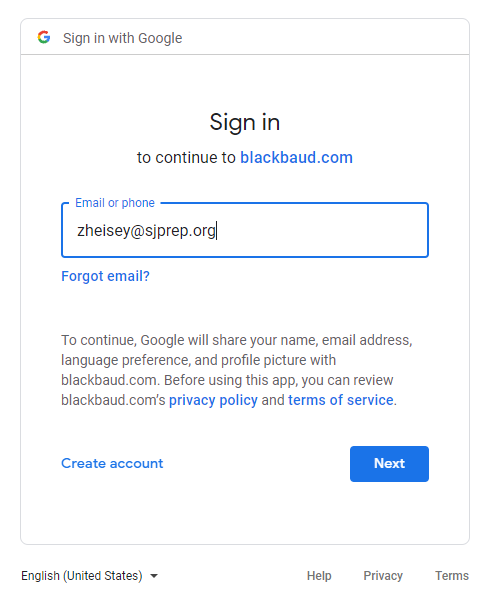Viewport: 486px width, 602px height.
Task: Click the "language preference" line in the notice
Action: pos(198,360)
